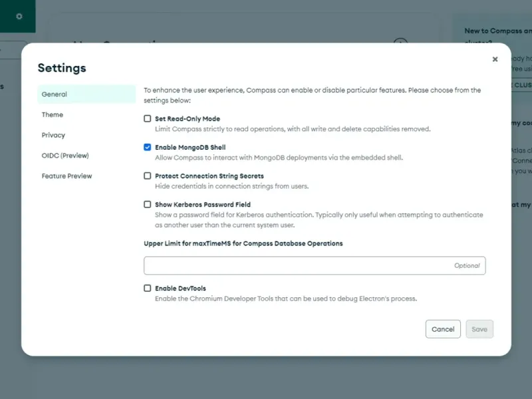Click the 'New to Compass' panel in the background
Screen dimensions: 532x399
click(495, 31)
